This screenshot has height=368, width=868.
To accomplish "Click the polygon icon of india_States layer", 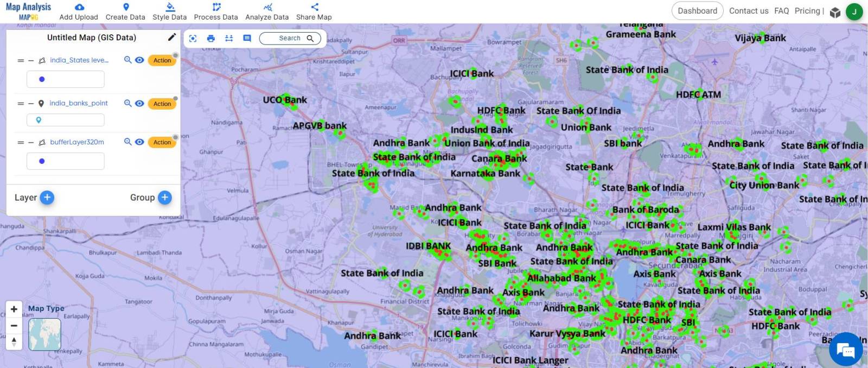I will [42, 60].
